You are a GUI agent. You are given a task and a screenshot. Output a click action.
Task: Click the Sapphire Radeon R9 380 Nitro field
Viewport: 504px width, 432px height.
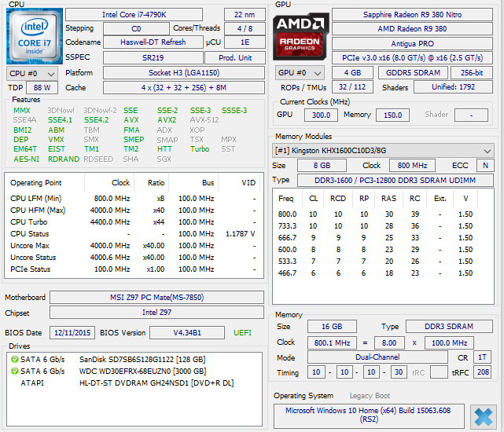point(412,15)
